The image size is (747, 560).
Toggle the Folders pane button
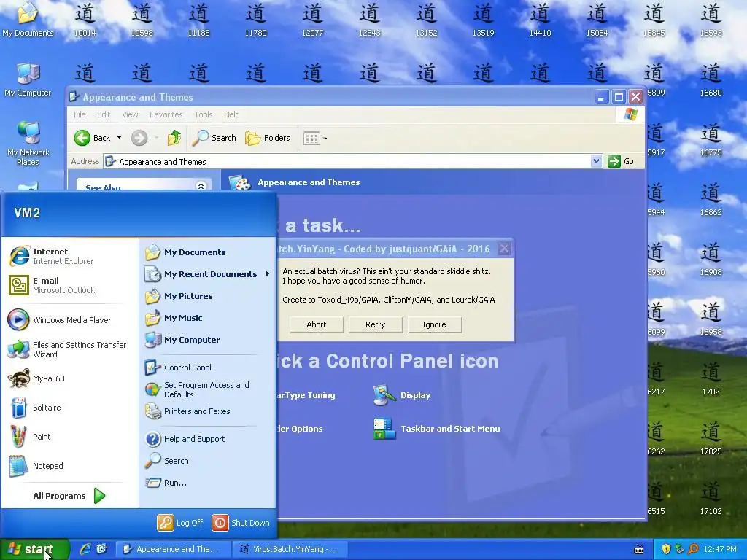point(267,138)
